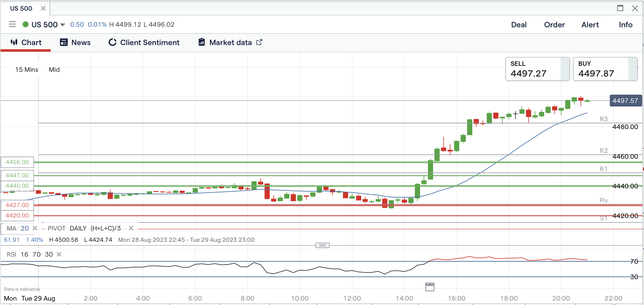This screenshot has width=644, height=305.
Task: Select the 4420.00 red level label
Action: pos(17,215)
